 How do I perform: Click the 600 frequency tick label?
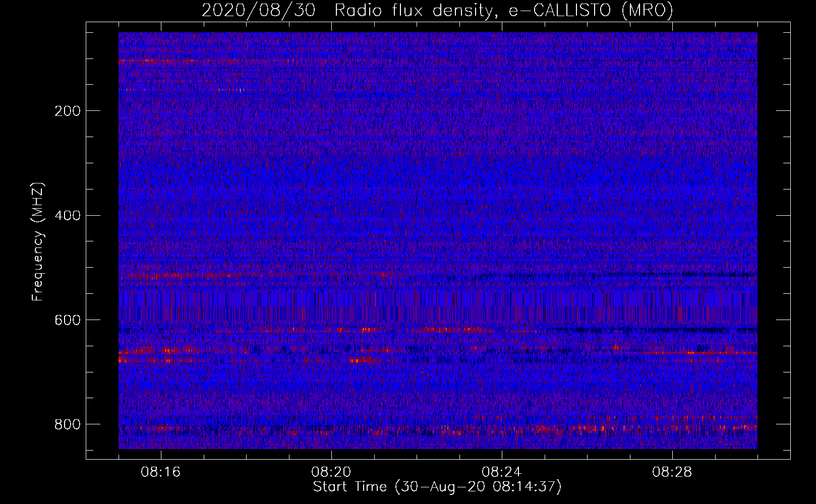click(x=68, y=321)
